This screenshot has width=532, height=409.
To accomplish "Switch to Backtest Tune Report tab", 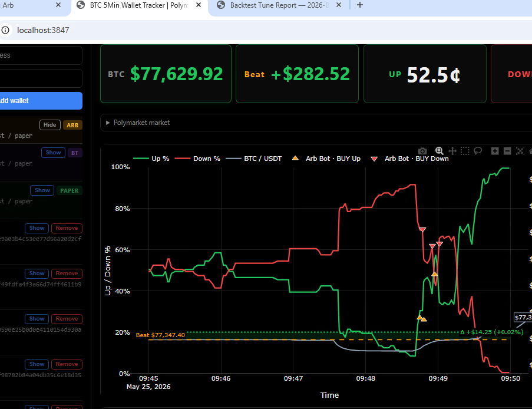I will point(276,5).
